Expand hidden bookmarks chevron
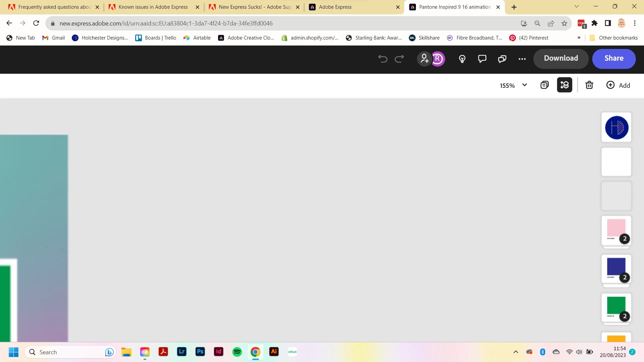 tap(579, 38)
